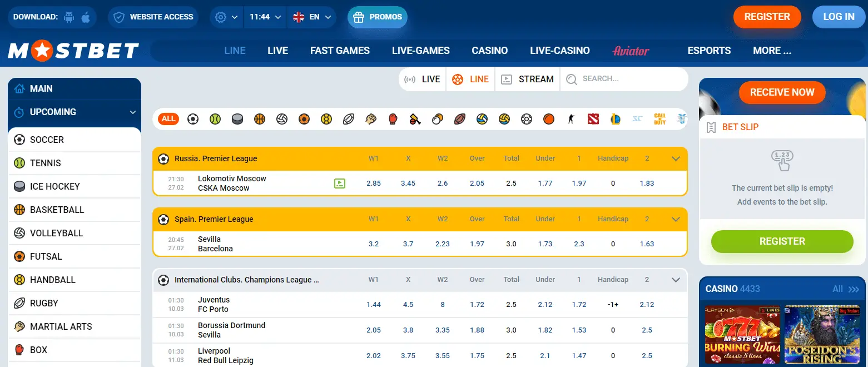
Task: Expand the language selector dropdown
Action: coord(312,17)
